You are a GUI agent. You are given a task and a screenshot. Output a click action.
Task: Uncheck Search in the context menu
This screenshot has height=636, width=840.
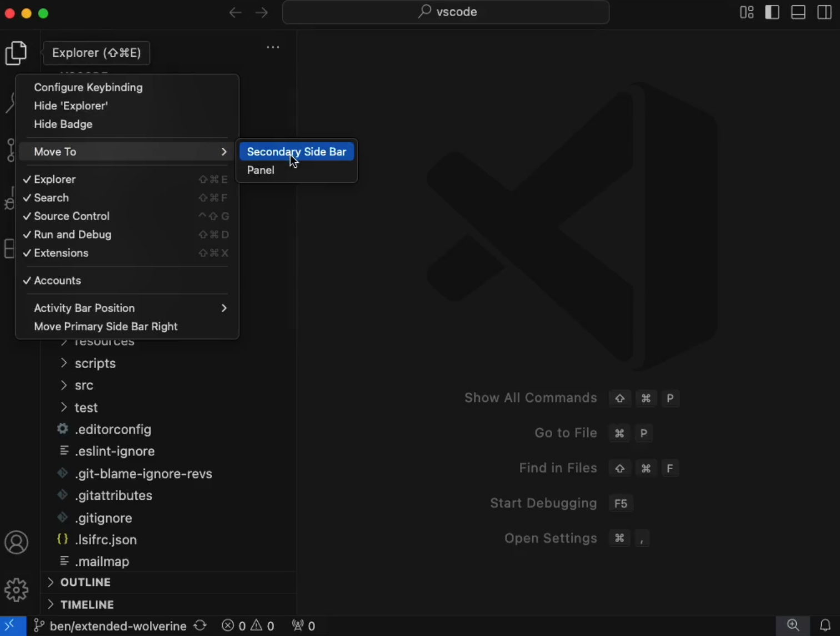tap(127, 198)
